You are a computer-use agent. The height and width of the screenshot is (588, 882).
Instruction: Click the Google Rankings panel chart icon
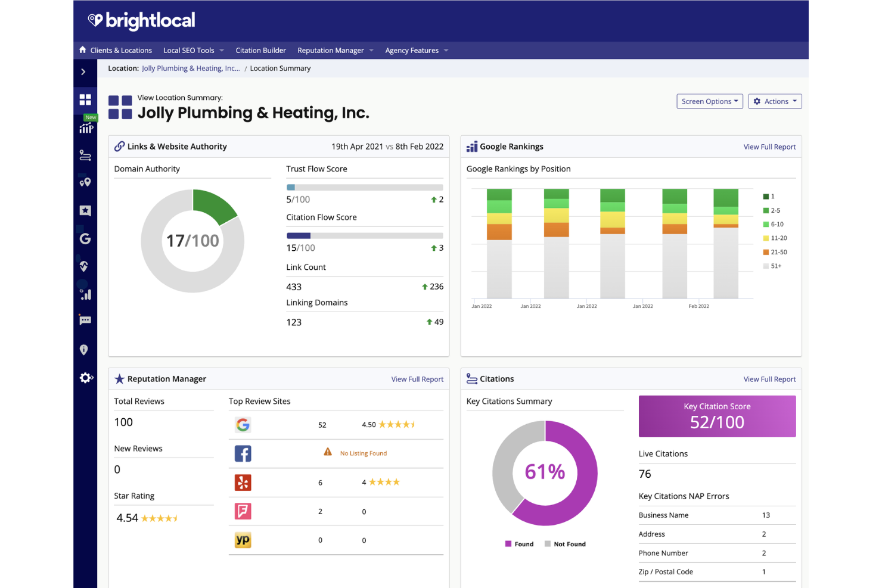tap(472, 147)
